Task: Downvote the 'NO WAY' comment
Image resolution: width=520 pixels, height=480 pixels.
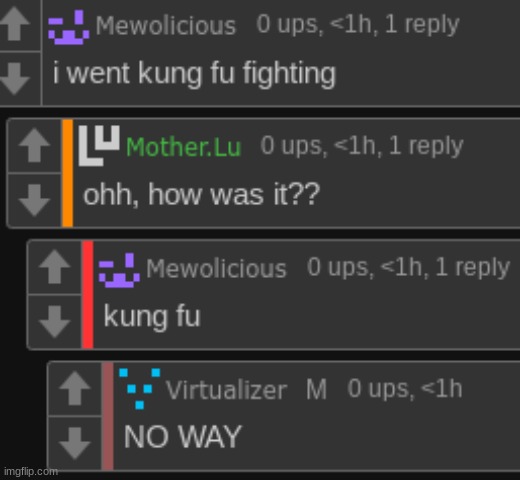Action: [75, 443]
